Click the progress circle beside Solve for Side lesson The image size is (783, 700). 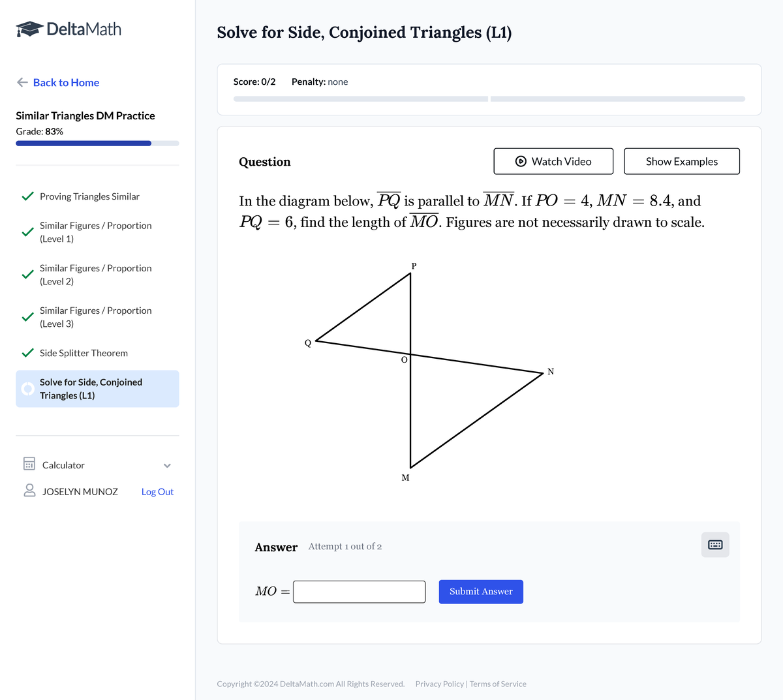click(x=27, y=388)
